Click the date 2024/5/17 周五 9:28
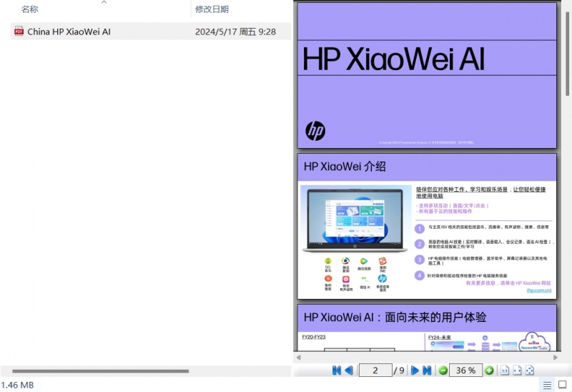This screenshot has width=572, height=392. (235, 31)
